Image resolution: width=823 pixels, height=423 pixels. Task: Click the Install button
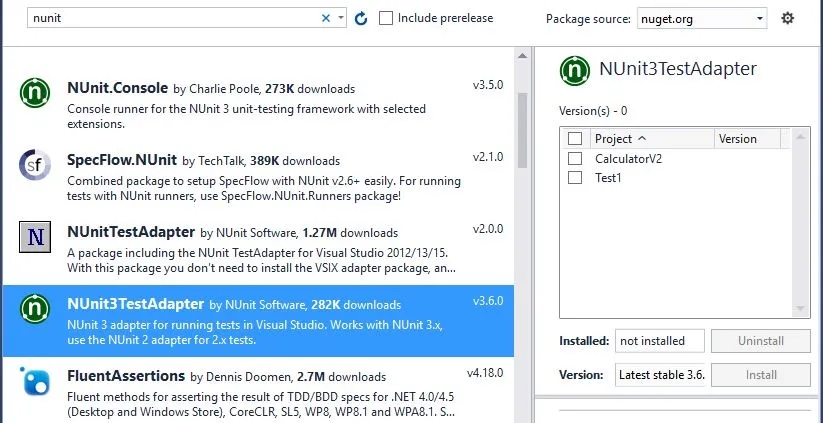pos(760,375)
